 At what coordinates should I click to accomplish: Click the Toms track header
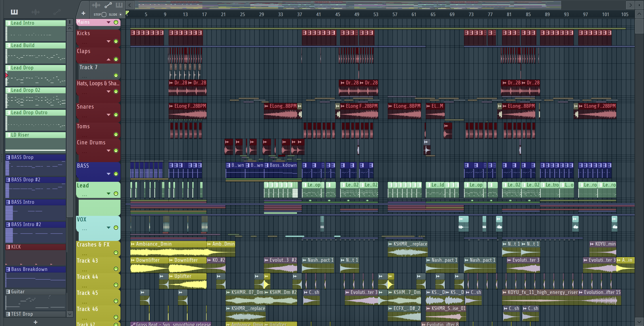coord(98,131)
